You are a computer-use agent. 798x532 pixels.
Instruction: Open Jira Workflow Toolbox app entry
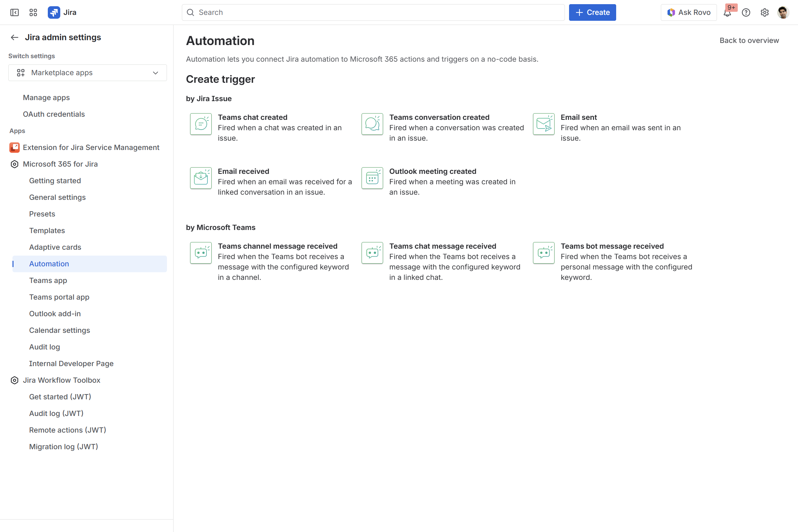click(62, 380)
